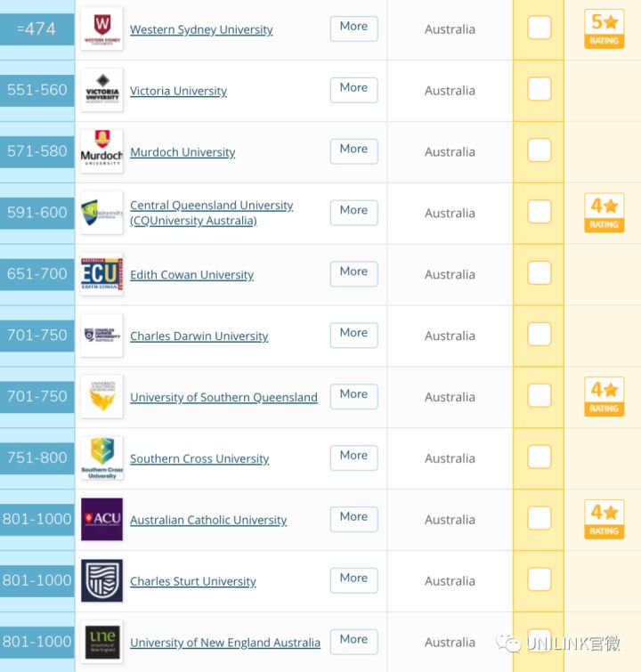Viewport: 641px width, 672px height.
Task: Click Western Sydney's 5 star rating badge
Action: (604, 28)
